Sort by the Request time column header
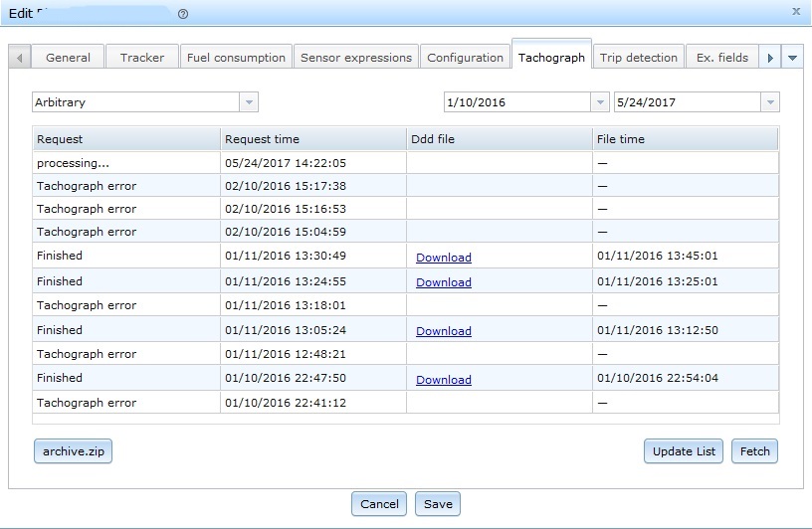The width and height of the screenshot is (812, 529). (x=313, y=139)
